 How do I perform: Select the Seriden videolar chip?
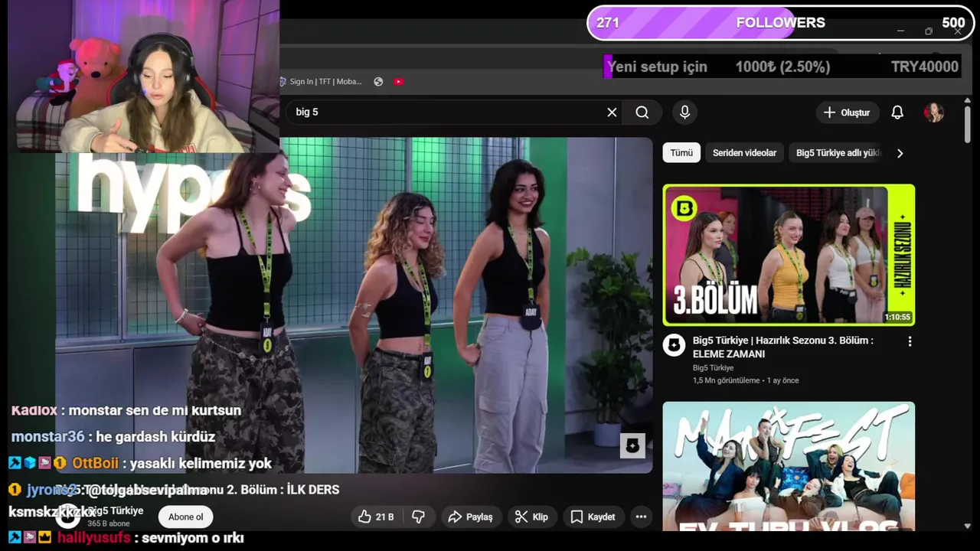coord(744,153)
